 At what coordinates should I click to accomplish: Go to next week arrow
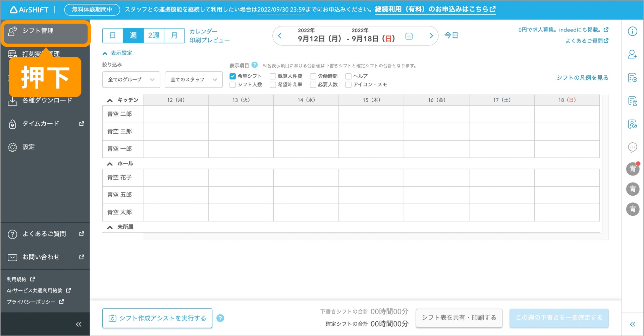pyautogui.click(x=431, y=36)
